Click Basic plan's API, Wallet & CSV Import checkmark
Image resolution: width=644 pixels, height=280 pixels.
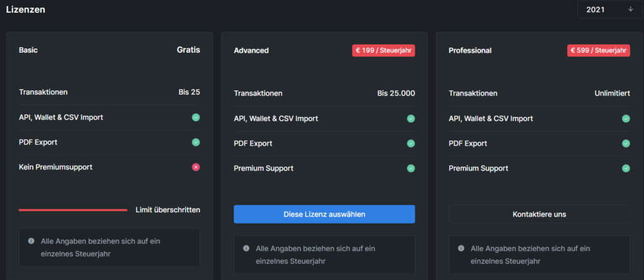pyautogui.click(x=196, y=117)
